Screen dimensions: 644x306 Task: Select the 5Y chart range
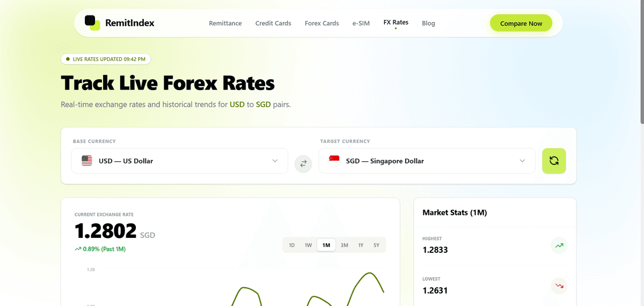point(377,245)
